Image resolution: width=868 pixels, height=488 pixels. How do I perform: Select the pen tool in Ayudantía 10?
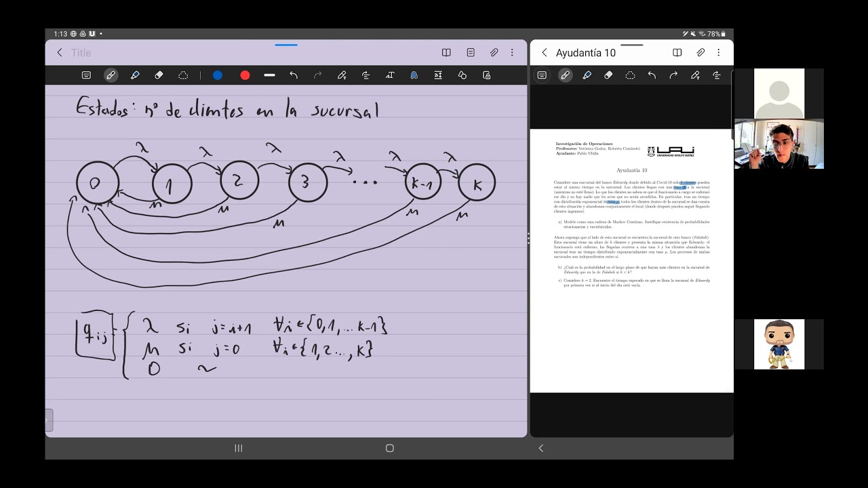564,75
